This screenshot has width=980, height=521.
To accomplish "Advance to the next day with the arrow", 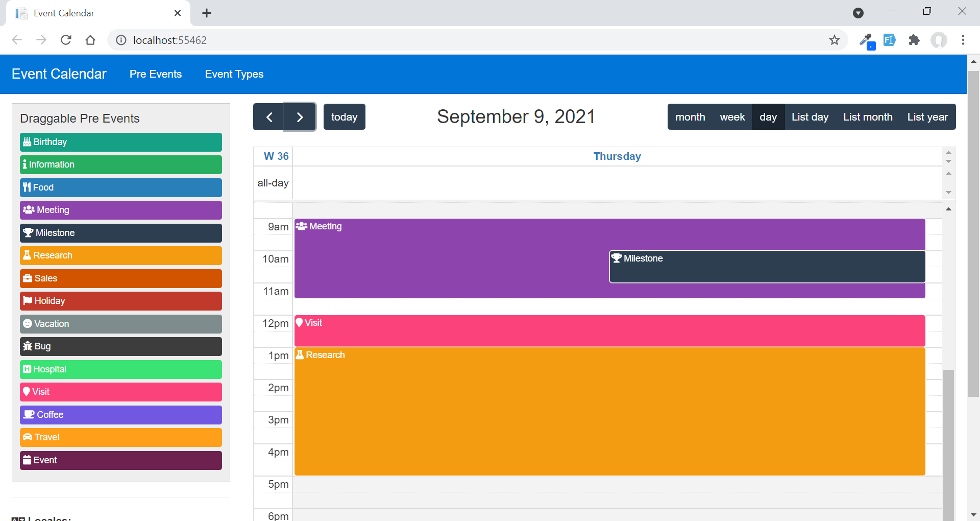I will pos(300,116).
